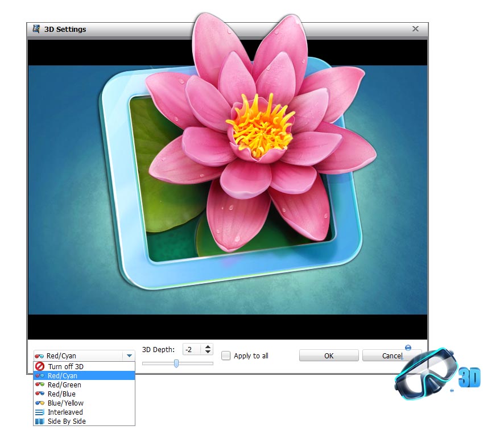Select Side By Side 3D mode

84,421
